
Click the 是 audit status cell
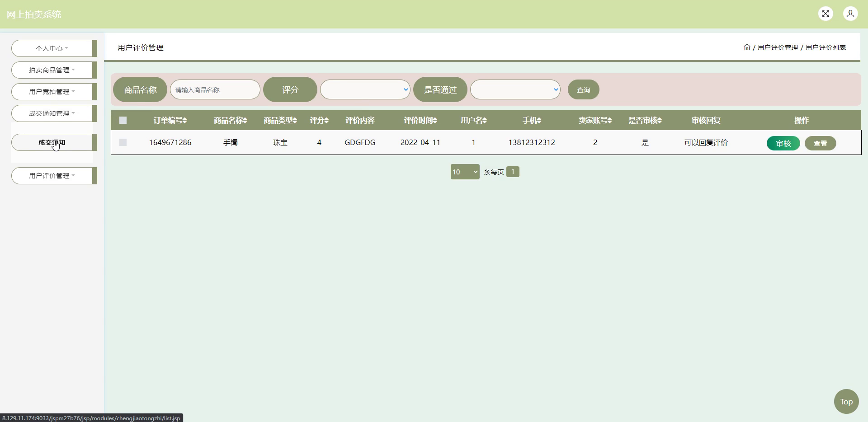click(x=645, y=142)
